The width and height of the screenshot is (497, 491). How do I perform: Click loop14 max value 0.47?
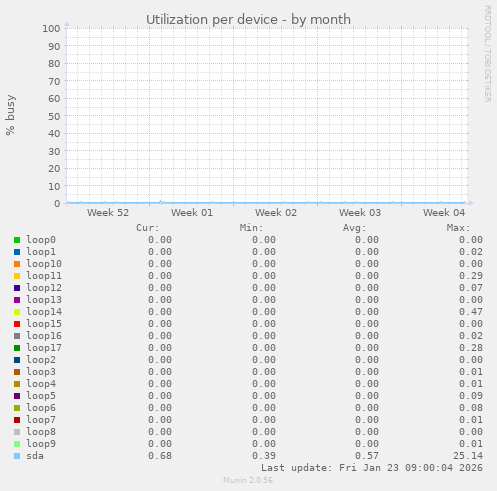tap(471, 312)
